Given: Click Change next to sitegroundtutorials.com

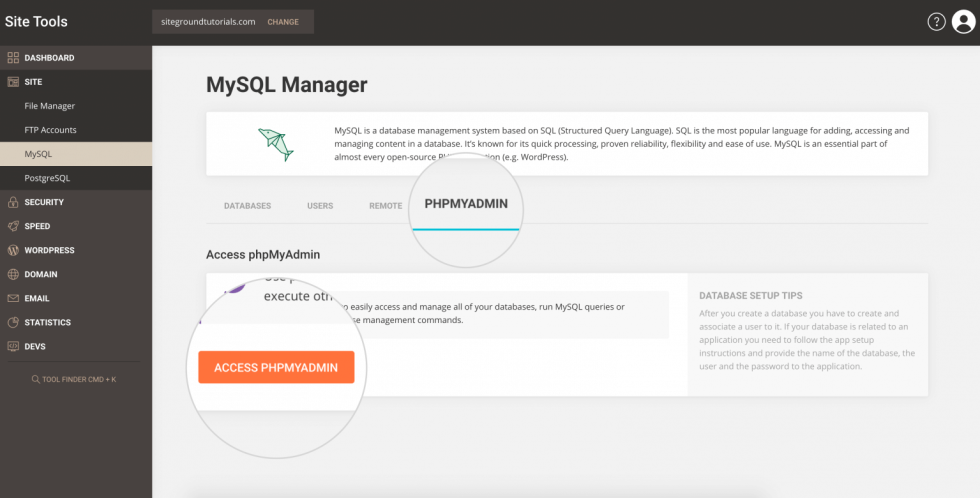Looking at the screenshot, I should pyautogui.click(x=283, y=22).
